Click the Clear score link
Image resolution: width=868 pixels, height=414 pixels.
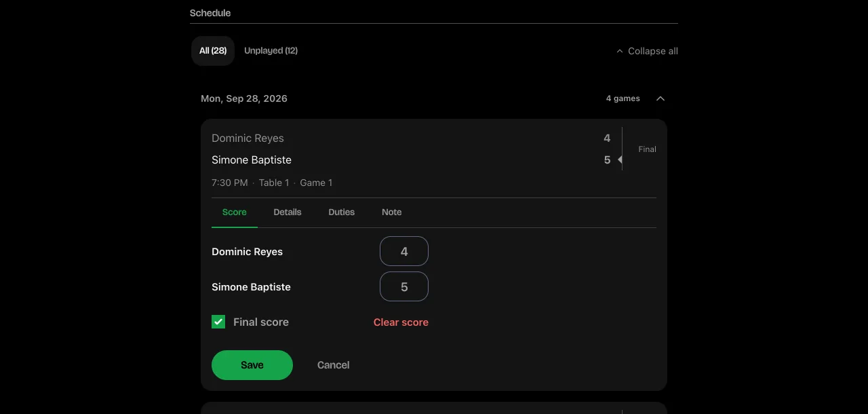coord(401,322)
